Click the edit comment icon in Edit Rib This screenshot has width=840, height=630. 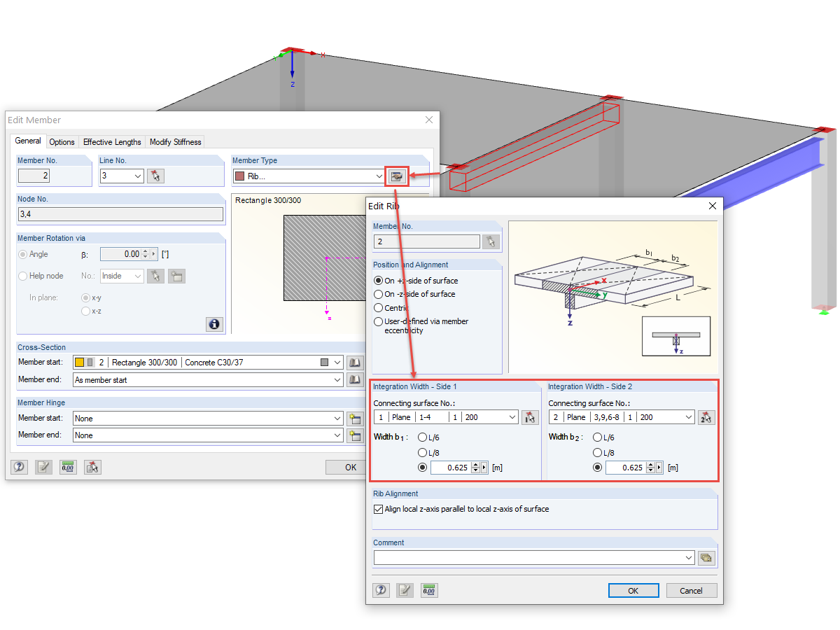click(405, 590)
